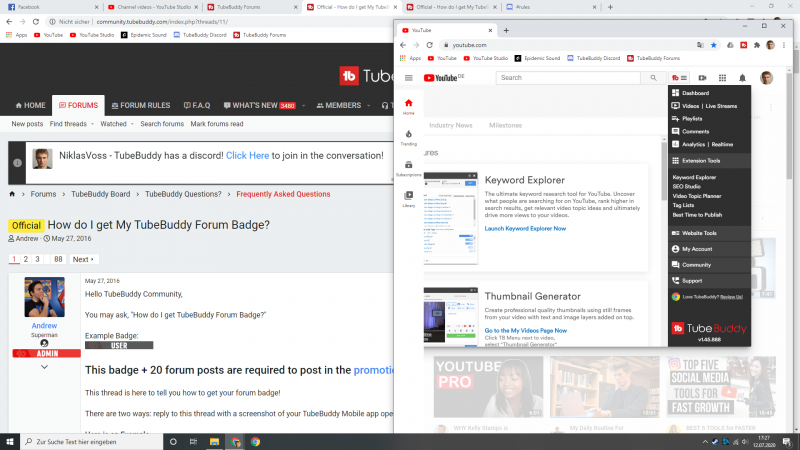Open the TubeBuddy menu icon in YouTube header
The width and height of the screenshot is (800, 450).
(x=680, y=77)
